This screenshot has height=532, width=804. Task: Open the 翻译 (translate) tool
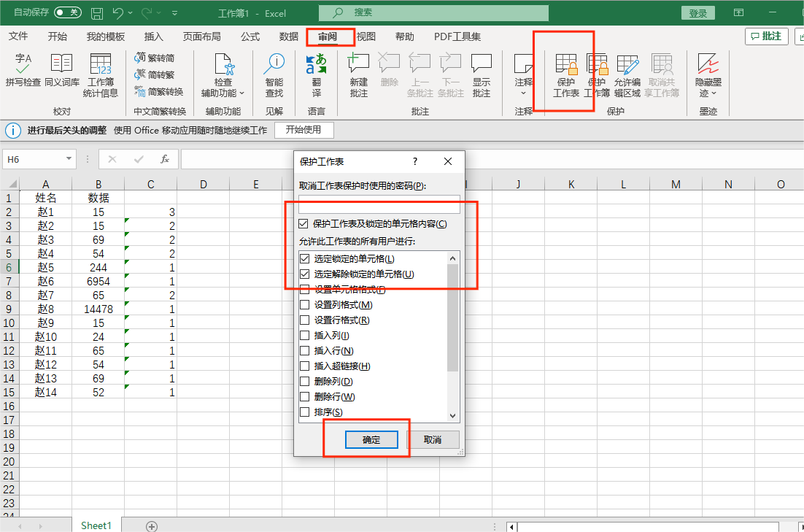317,73
